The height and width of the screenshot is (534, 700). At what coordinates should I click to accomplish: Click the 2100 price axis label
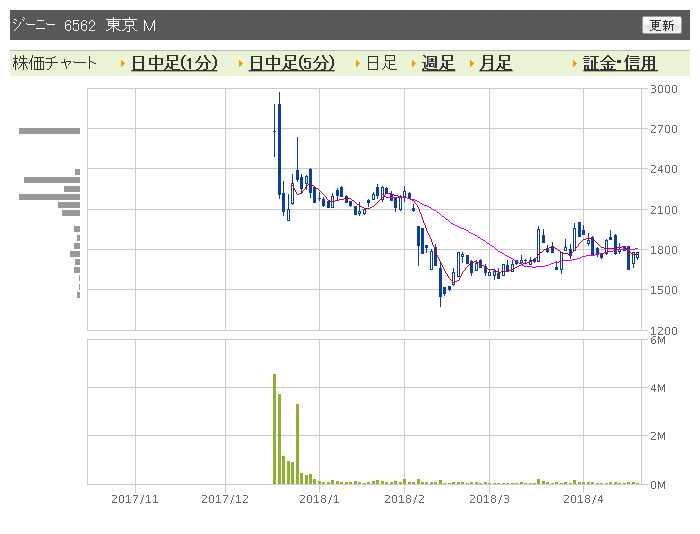click(663, 209)
